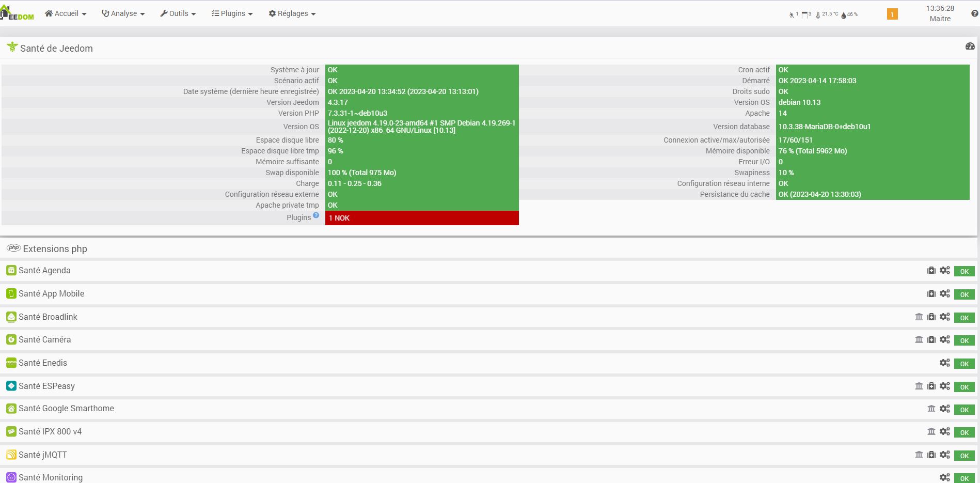Click the php Extensions icon
Screen dimensions: 980x483
pos(13,248)
